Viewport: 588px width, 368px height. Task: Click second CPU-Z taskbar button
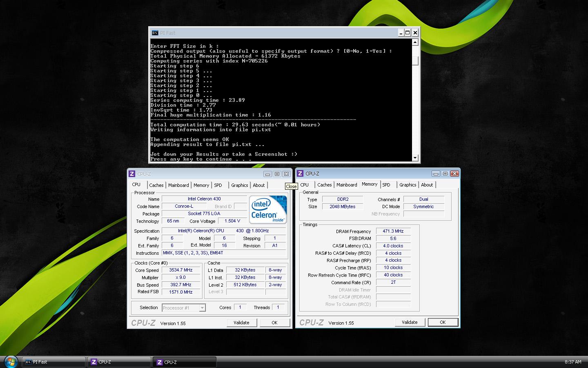(x=185, y=362)
